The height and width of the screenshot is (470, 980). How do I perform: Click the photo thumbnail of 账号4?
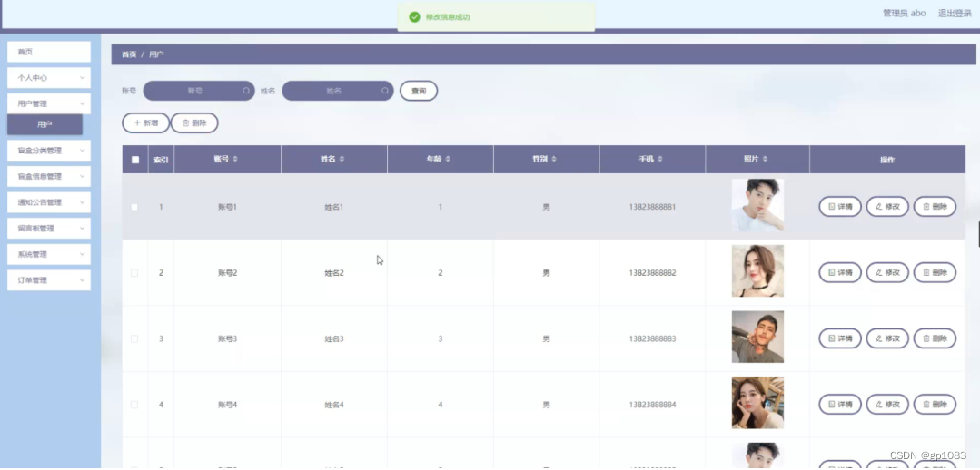(757, 403)
